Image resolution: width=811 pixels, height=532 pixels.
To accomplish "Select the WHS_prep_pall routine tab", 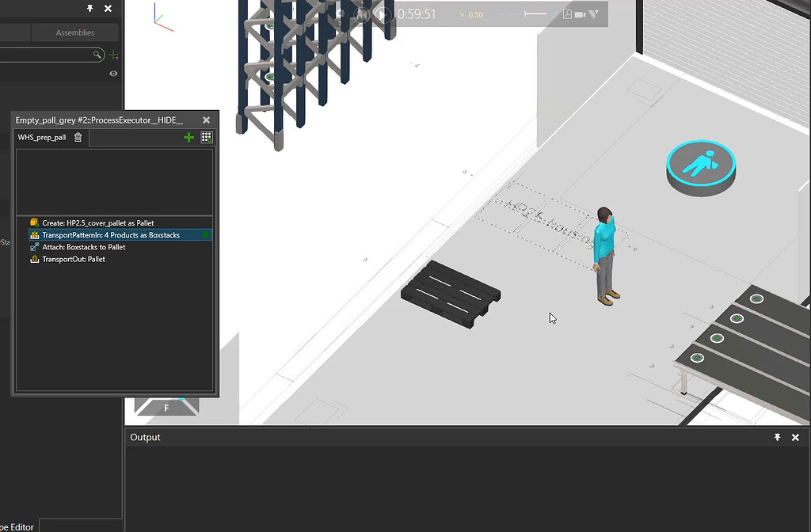I will tap(41, 137).
